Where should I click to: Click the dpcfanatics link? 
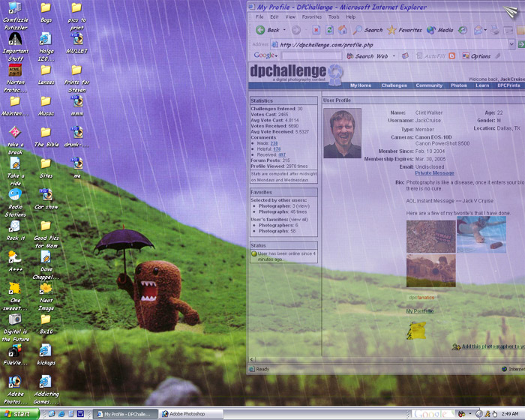click(x=421, y=298)
